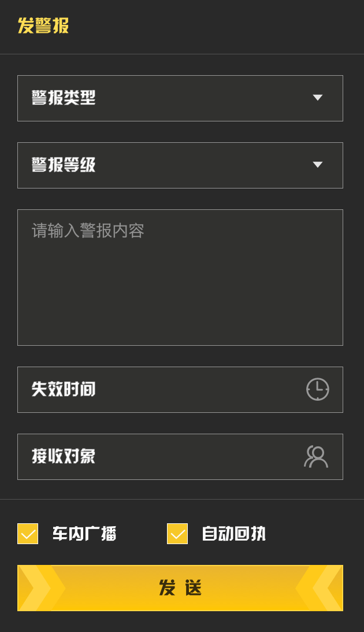Expand the 警报等级 dropdown arrow
The width and height of the screenshot is (364, 632).
pyautogui.click(x=318, y=164)
